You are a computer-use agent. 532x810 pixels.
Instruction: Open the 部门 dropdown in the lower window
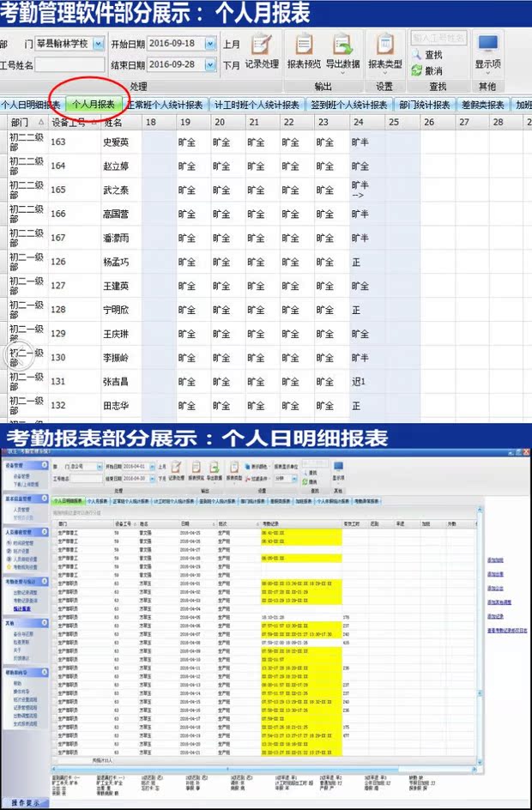(x=100, y=467)
